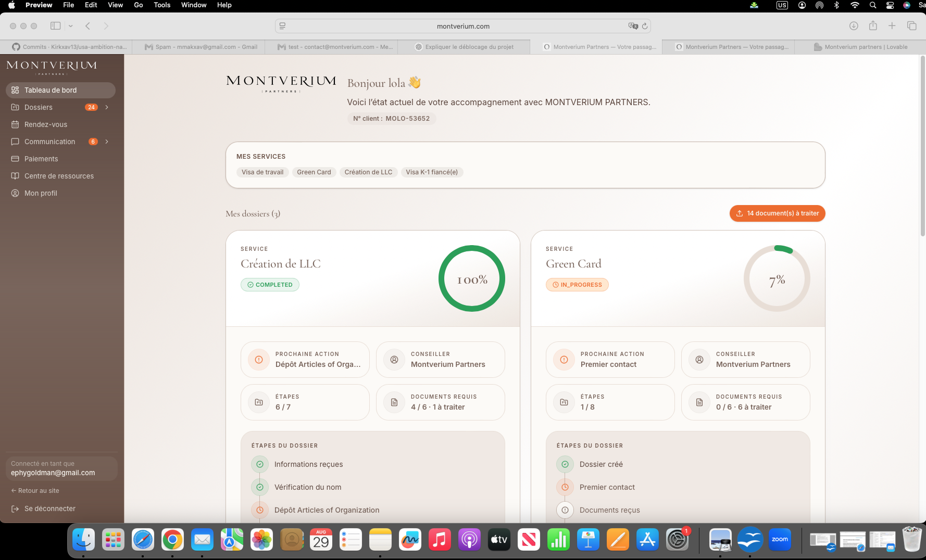This screenshot has height=560, width=926.
Task: Click the Rendez-vous calendar icon
Action: (15, 124)
